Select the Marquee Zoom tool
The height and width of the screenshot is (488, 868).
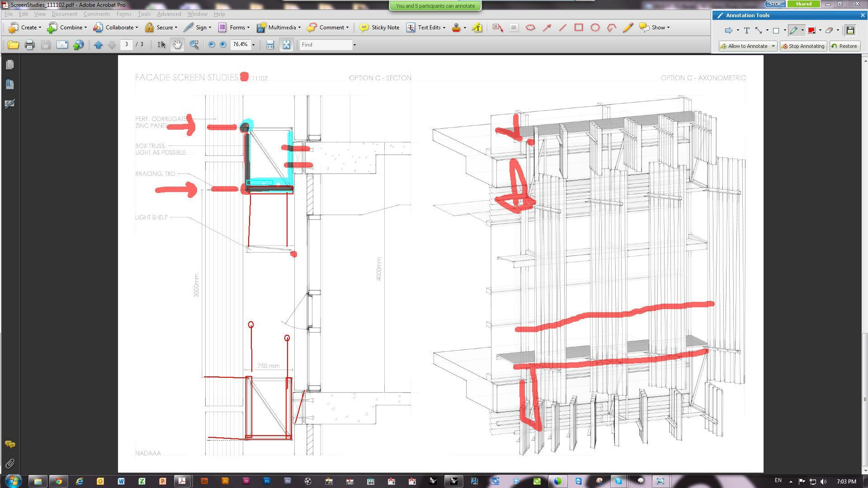pyautogui.click(x=194, y=45)
